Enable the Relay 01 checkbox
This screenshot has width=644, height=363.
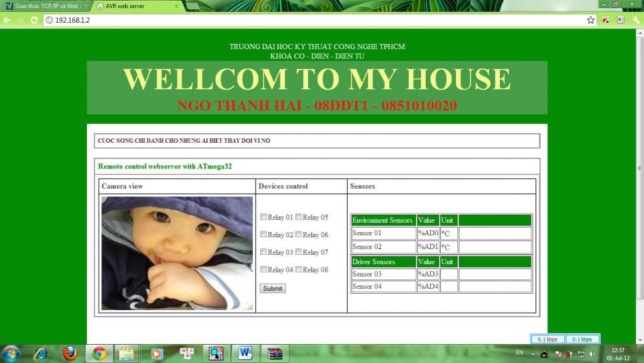pos(264,217)
